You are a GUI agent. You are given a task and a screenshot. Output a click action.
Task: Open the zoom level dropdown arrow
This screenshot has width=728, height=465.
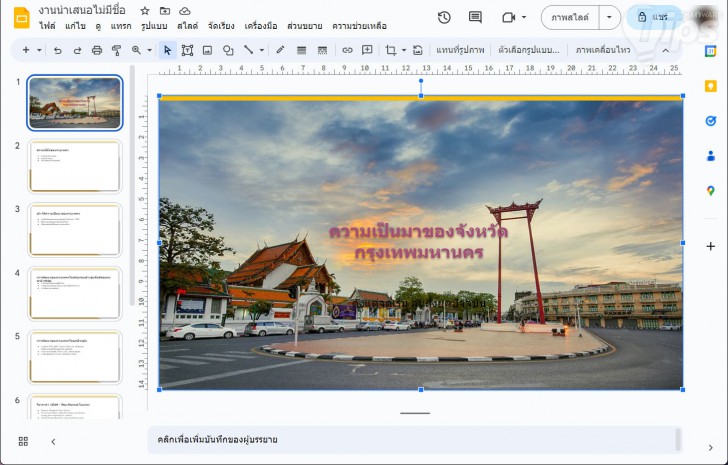coord(150,50)
